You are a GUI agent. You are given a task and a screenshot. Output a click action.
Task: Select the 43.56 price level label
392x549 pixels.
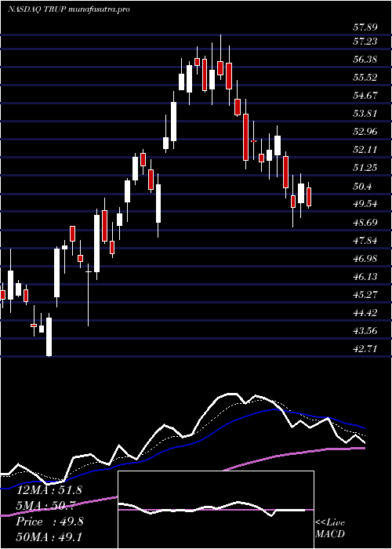[x=365, y=330]
